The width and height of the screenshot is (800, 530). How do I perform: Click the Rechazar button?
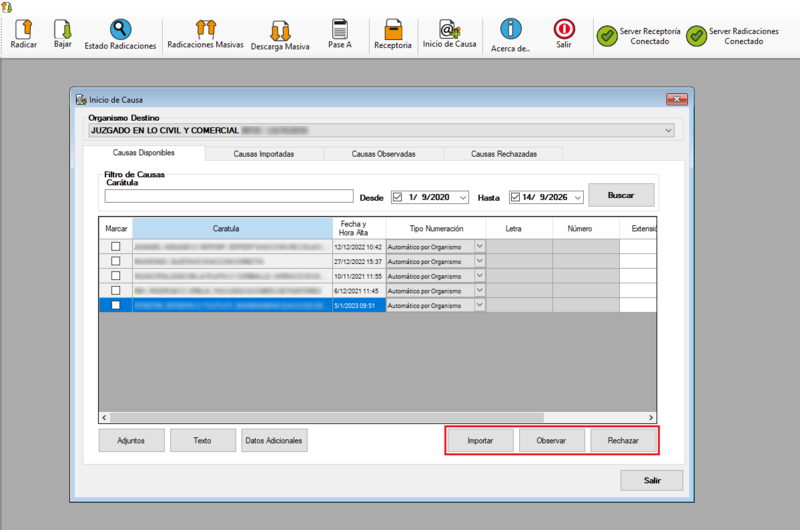point(623,440)
